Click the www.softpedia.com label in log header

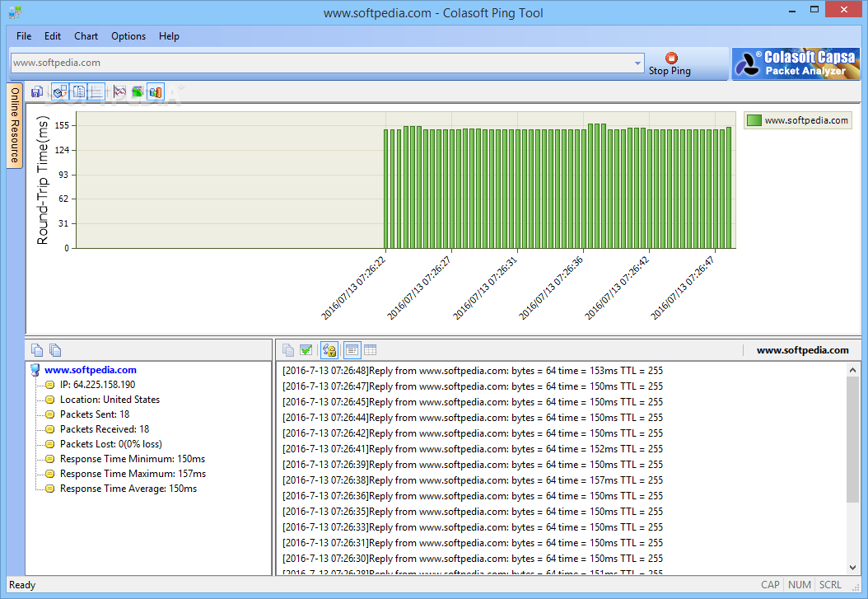click(803, 350)
